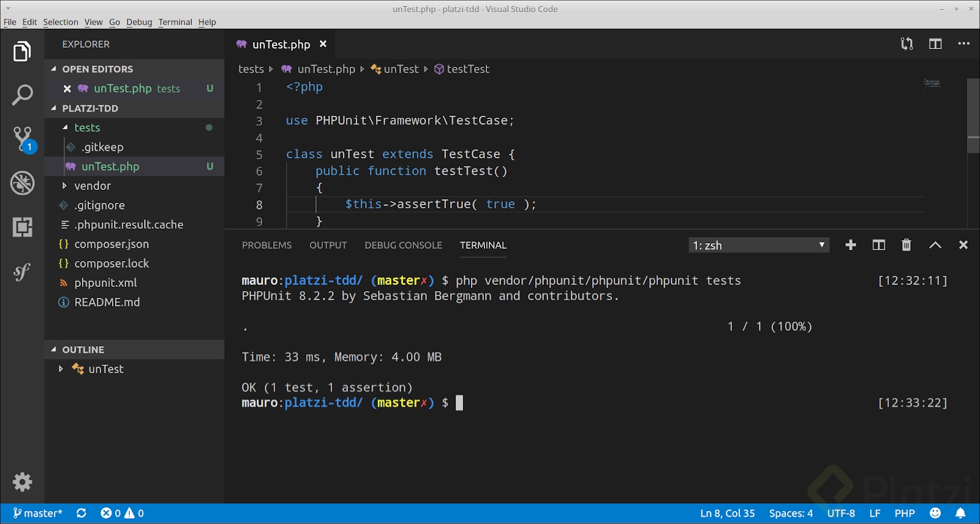The height and width of the screenshot is (524, 980).
Task: Open the Manage gear icon
Action: (22, 482)
